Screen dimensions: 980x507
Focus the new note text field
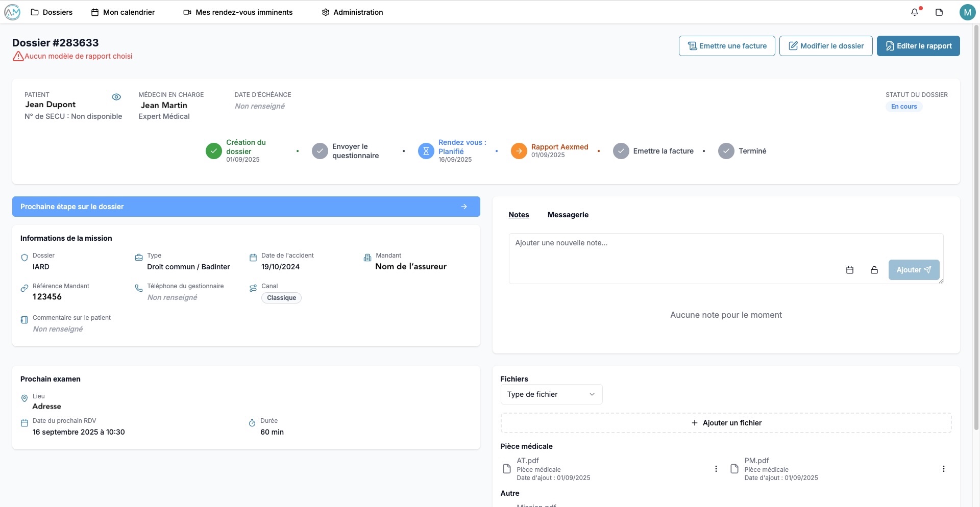coord(674,250)
